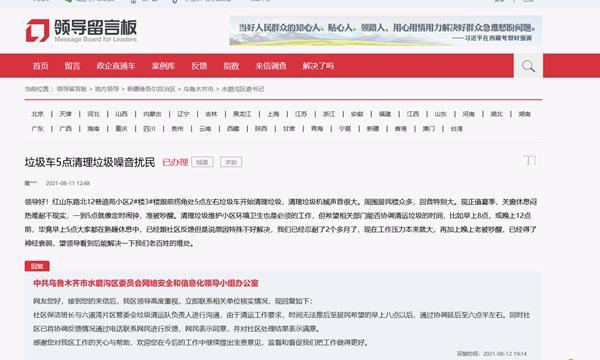Viewport: 600px width, 360px height.
Task: Click 新疆维吾尔自治区 breadcrumb link
Action: [x=151, y=89]
